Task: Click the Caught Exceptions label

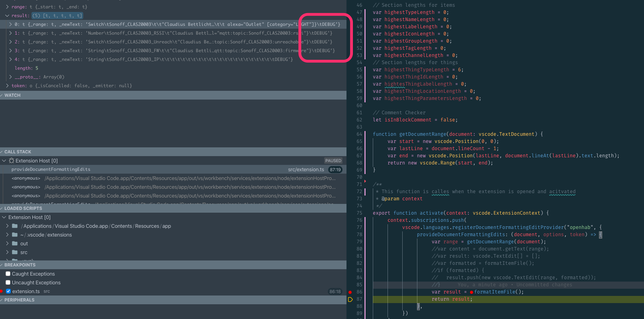Action: coord(33,274)
